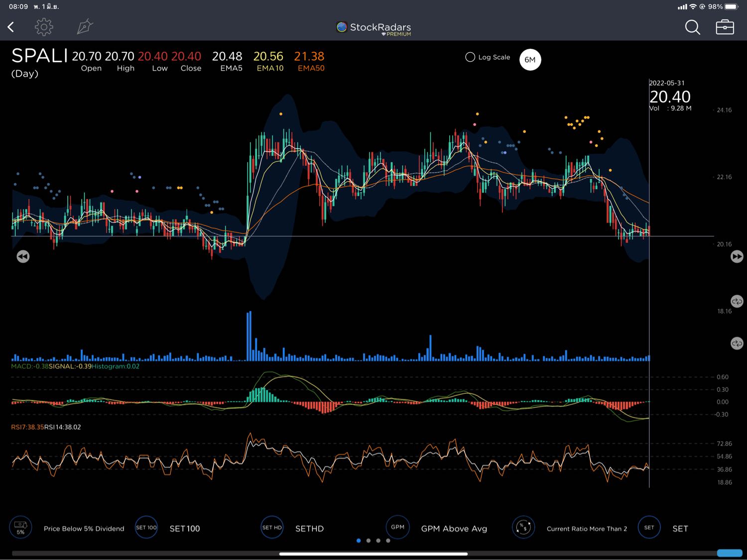Tap the back arrow icon
This screenshot has height=560, width=747.
click(x=11, y=27)
